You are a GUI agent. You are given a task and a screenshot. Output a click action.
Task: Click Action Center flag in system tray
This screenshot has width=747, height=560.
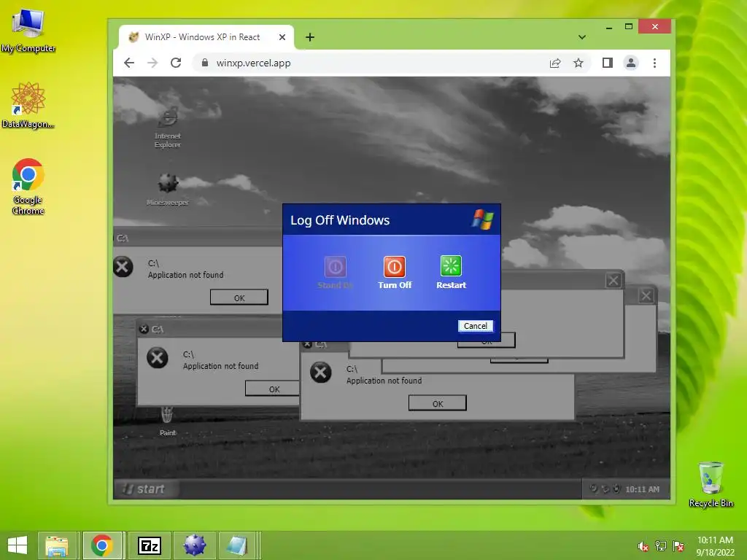pyautogui.click(x=678, y=546)
